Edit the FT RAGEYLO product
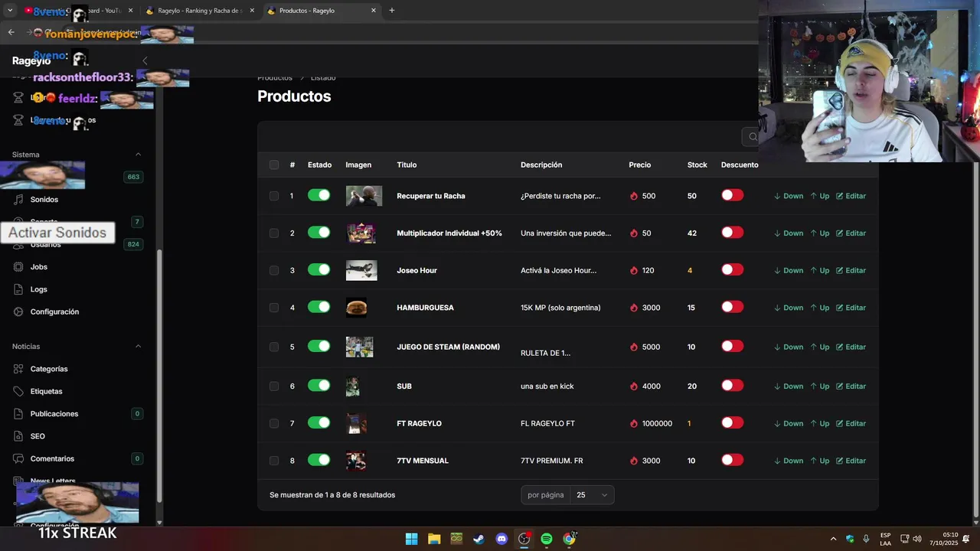The width and height of the screenshot is (980, 551). tap(851, 423)
